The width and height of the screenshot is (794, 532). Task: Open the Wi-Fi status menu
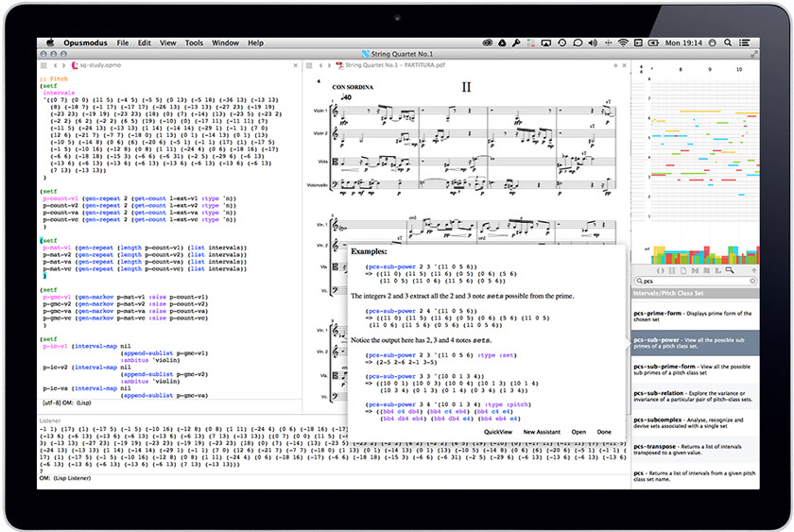click(623, 43)
